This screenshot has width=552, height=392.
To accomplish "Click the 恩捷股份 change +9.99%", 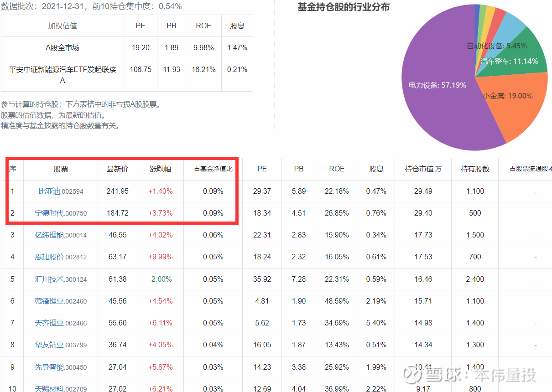I will 161,257.
